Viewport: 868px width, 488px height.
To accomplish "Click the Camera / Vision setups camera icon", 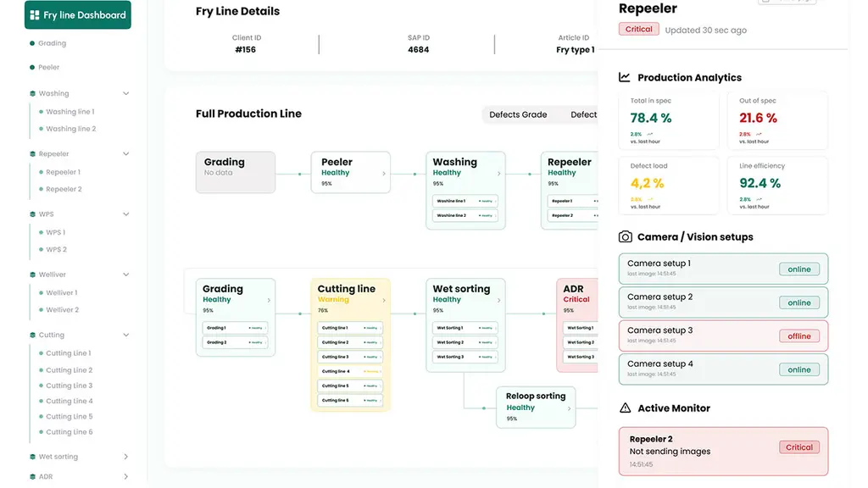I will 625,237.
